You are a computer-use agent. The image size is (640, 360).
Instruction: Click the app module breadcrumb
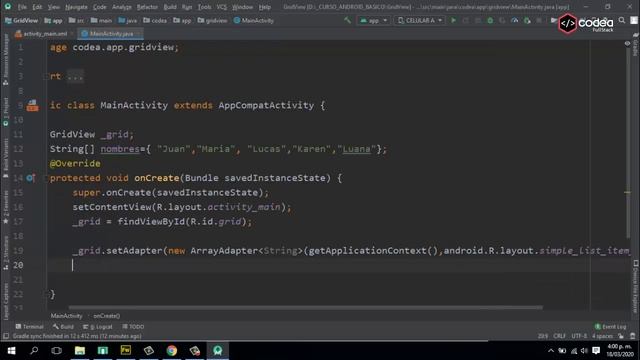(x=53, y=20)
